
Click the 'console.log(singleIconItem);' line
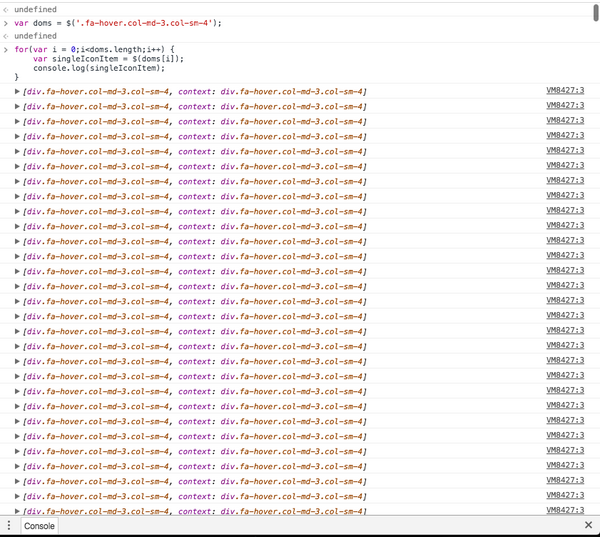click(99, 68)
